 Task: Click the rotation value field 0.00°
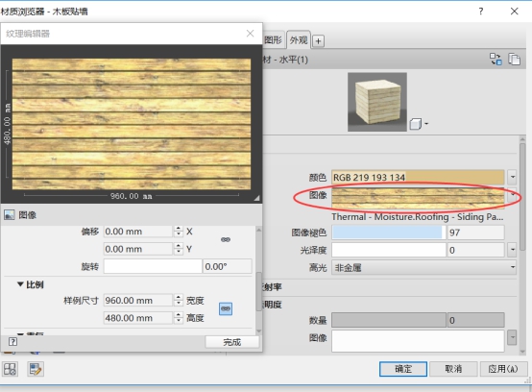tap(228, 266)
